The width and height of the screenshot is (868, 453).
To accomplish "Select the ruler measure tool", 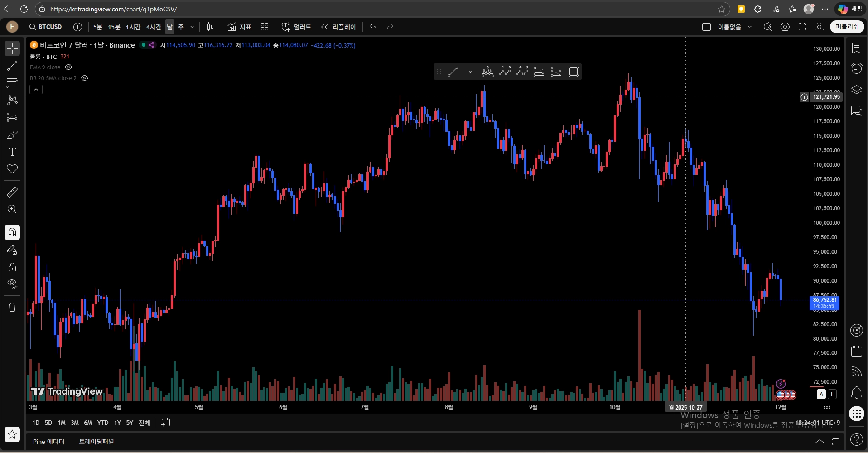I will point(12,192).
